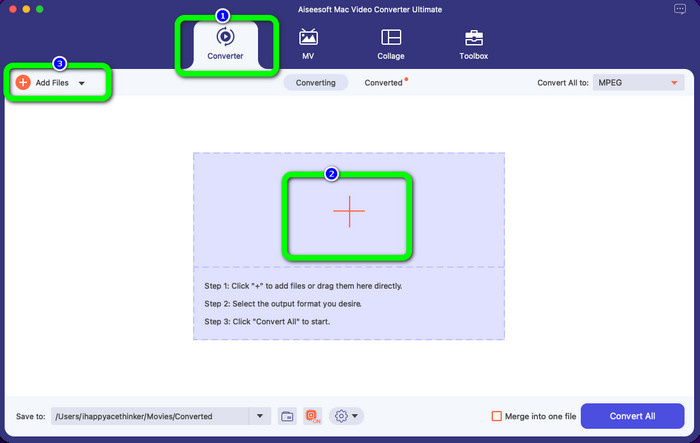Close the window with the red button

coord(13,9)
